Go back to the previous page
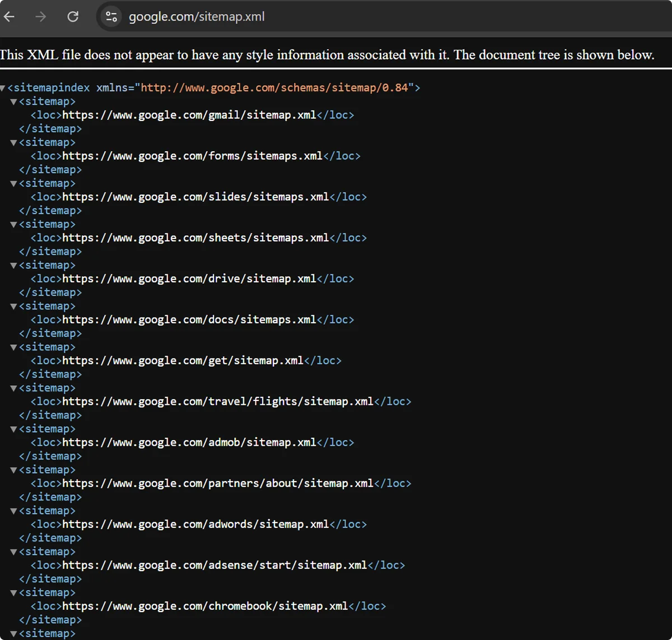 click(x=10, y=17)
